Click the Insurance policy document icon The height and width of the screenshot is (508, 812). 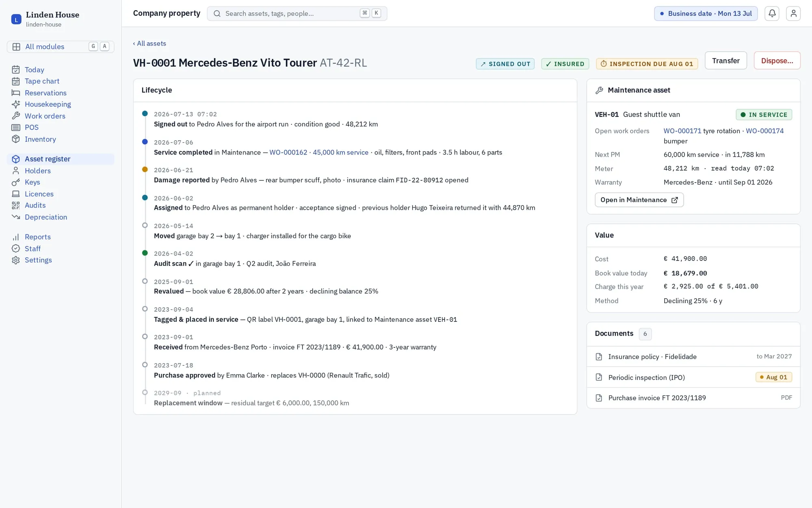599,356
